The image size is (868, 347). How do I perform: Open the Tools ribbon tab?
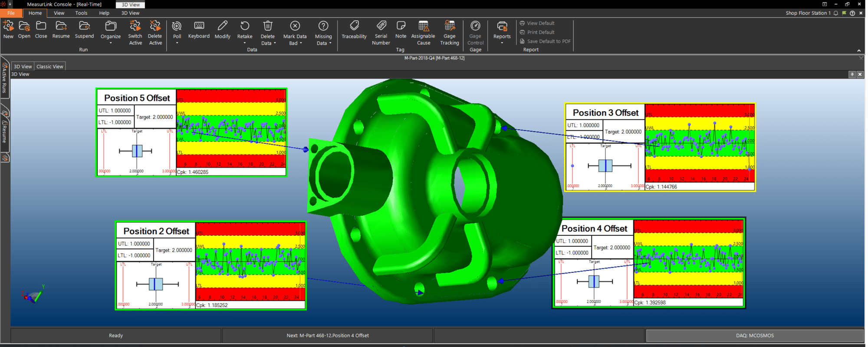tap(81, 13)
